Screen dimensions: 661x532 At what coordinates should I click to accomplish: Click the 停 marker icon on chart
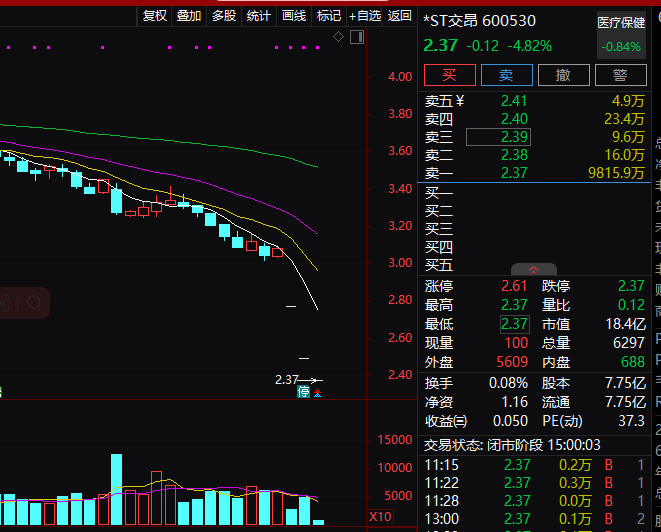click(x=304, y=392)
